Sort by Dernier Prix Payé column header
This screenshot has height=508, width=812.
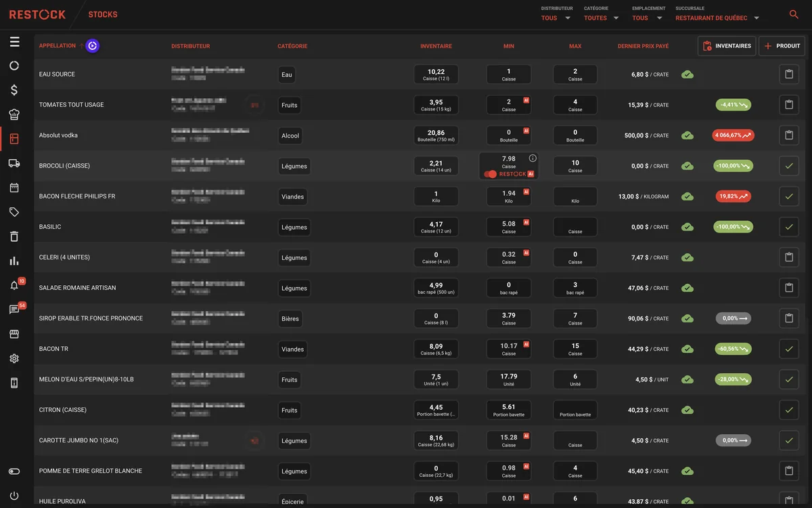[x=643, y=46]
